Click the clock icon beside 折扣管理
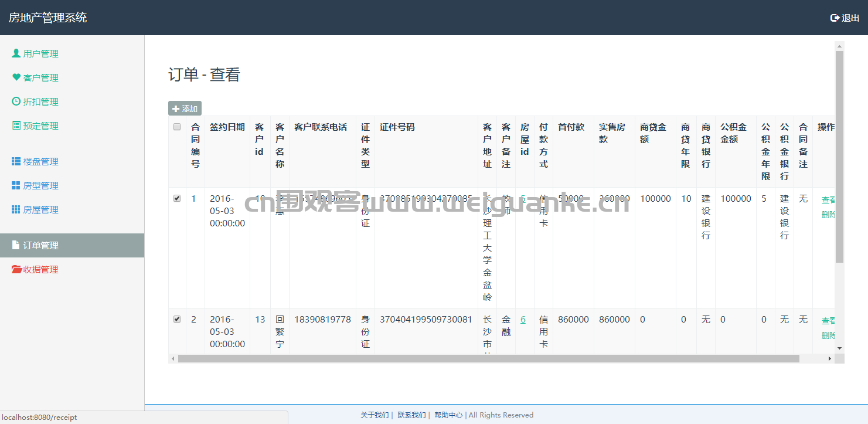Viewport: 868px width, 424px height. click(x=16, y=101)
